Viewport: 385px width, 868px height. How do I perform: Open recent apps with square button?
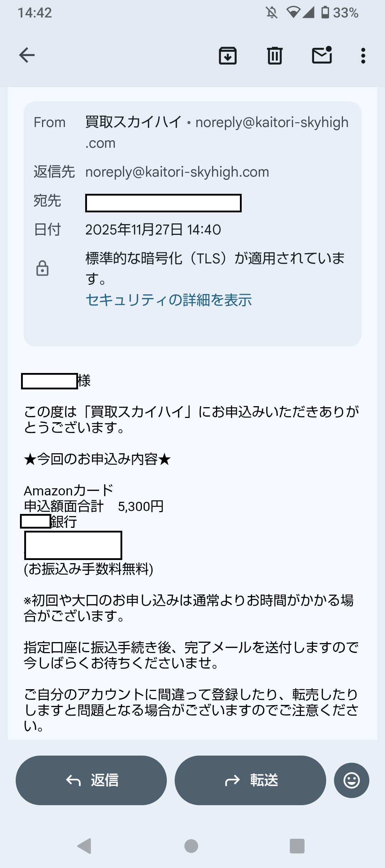[297, 846]
